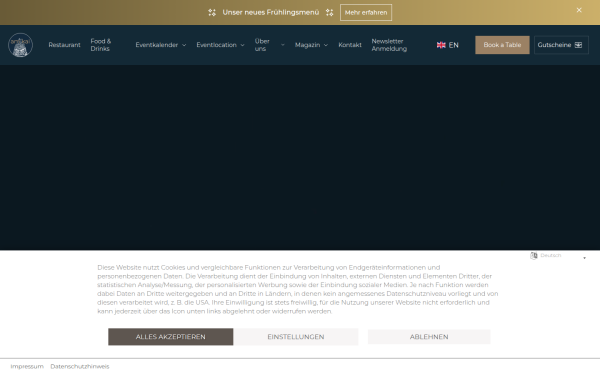
Task: Open the Datenschutzhinweis link
Action: pyautogui.click(x=80, y=367)
